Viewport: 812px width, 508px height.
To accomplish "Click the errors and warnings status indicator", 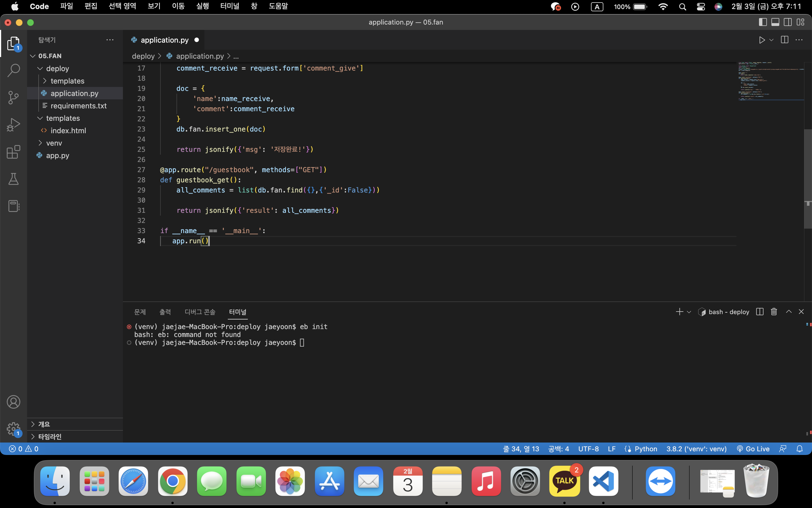I will 23,449.
